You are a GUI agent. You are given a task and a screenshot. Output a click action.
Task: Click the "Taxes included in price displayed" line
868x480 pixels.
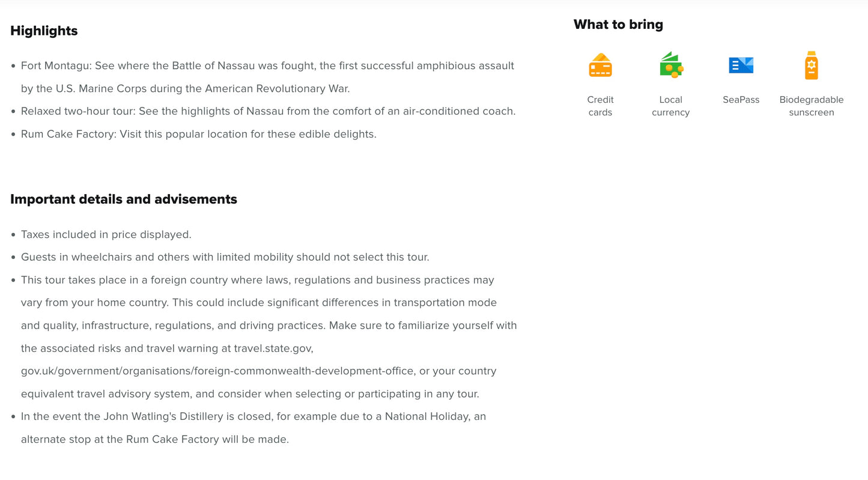106,234
